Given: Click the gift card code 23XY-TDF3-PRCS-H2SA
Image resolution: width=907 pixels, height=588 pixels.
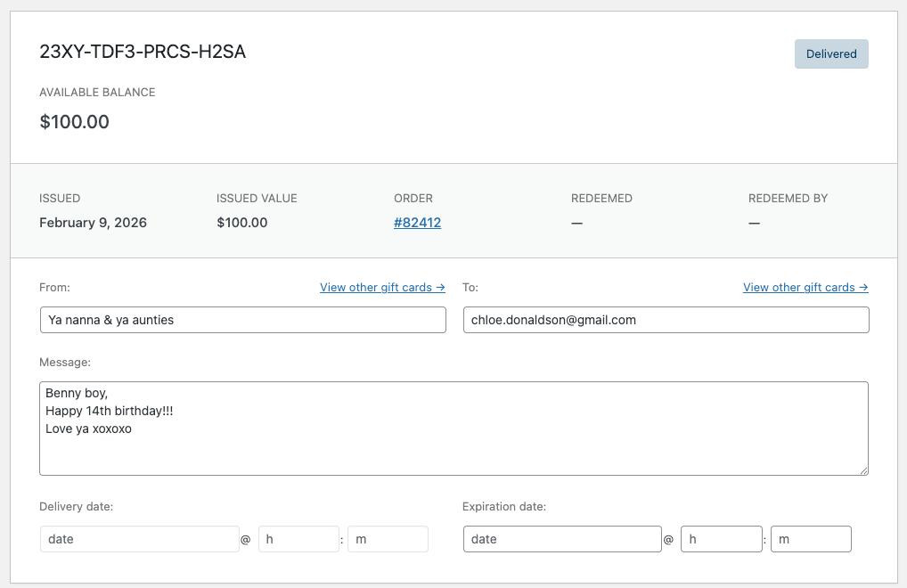Looking at the screenshot, I should [143, 52].
